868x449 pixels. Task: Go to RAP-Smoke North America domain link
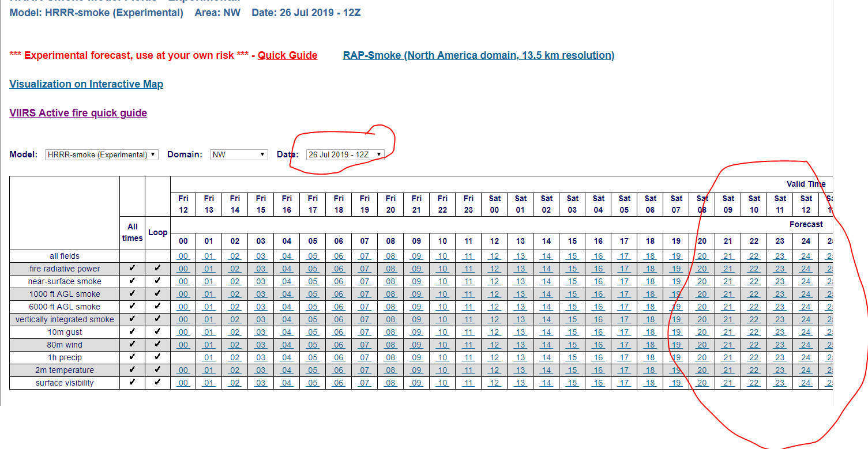tap(478, 55)
